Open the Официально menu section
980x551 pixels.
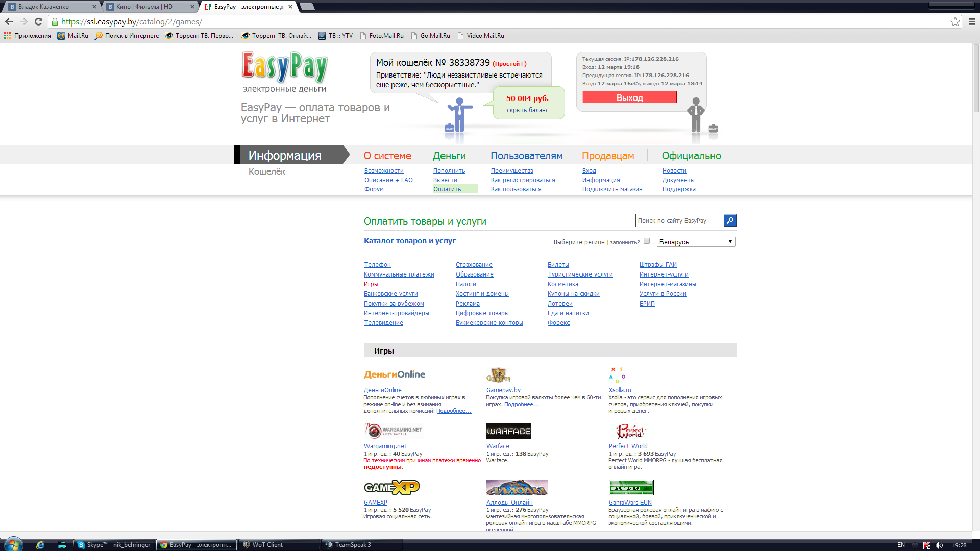coord(691,156)
